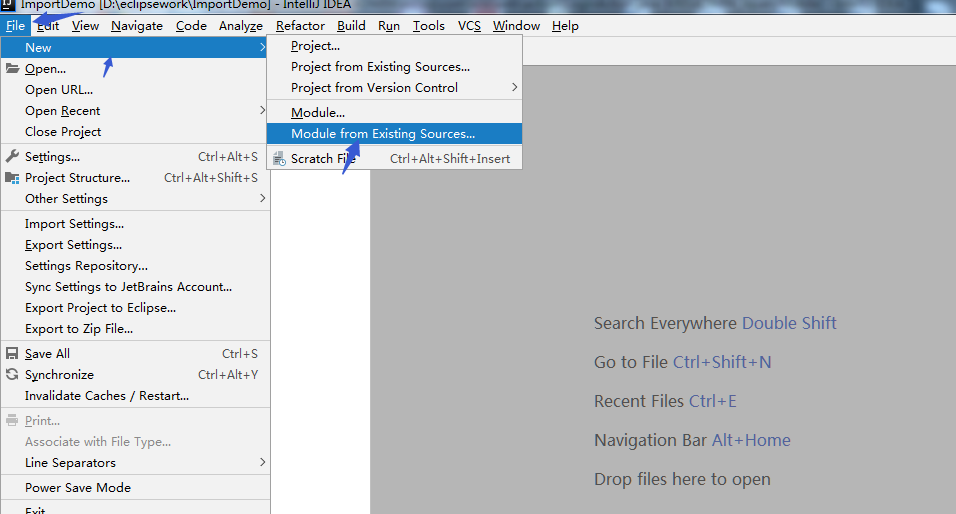The height and width of the screenshot is (514, 956).
Task: Click the Recent Files Ctrl+E hint
Action: coord(665,401)
